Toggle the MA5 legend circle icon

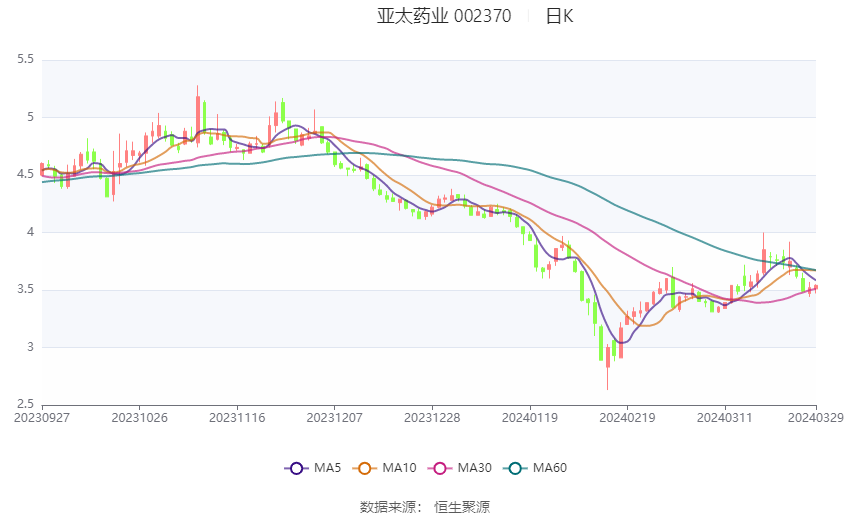(296, 468)
